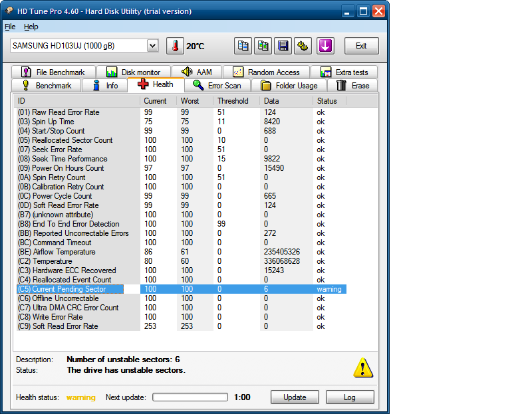Select the (C7) Ultra DMA CRC Error Count row
The height and width of the screenshot is (414, 532).
click(x=180, y=308)
